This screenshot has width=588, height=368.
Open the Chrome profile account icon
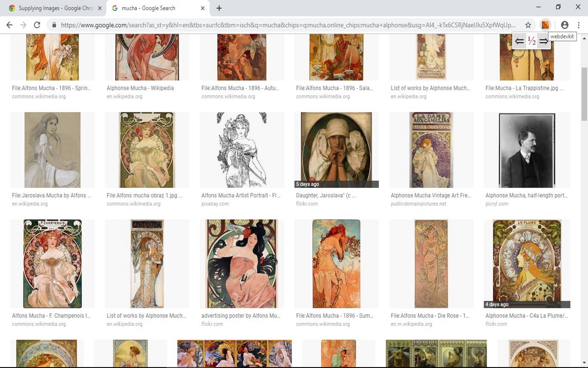tap(565, 25)
